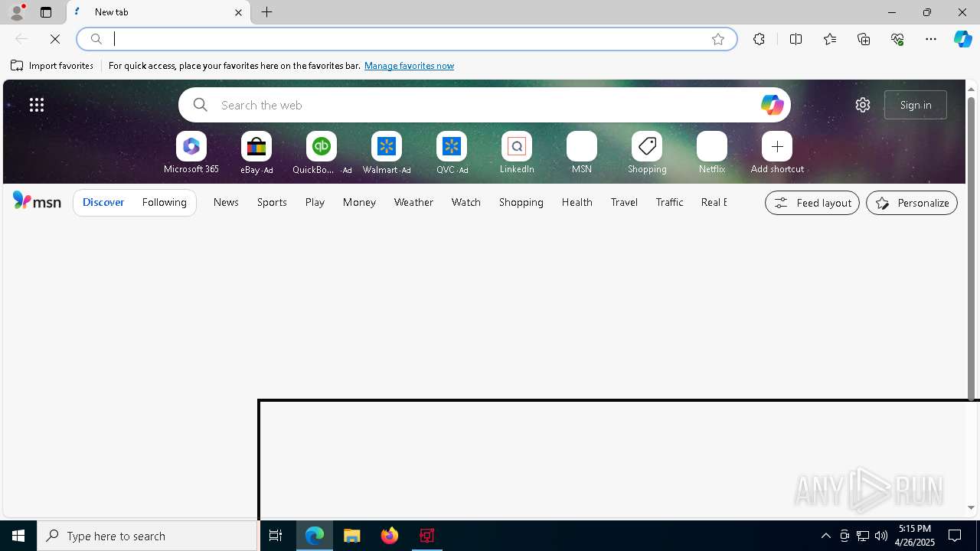Open the MSN shortcut tile
Viewport: 980px width, 551px height.
pos(582,153)
